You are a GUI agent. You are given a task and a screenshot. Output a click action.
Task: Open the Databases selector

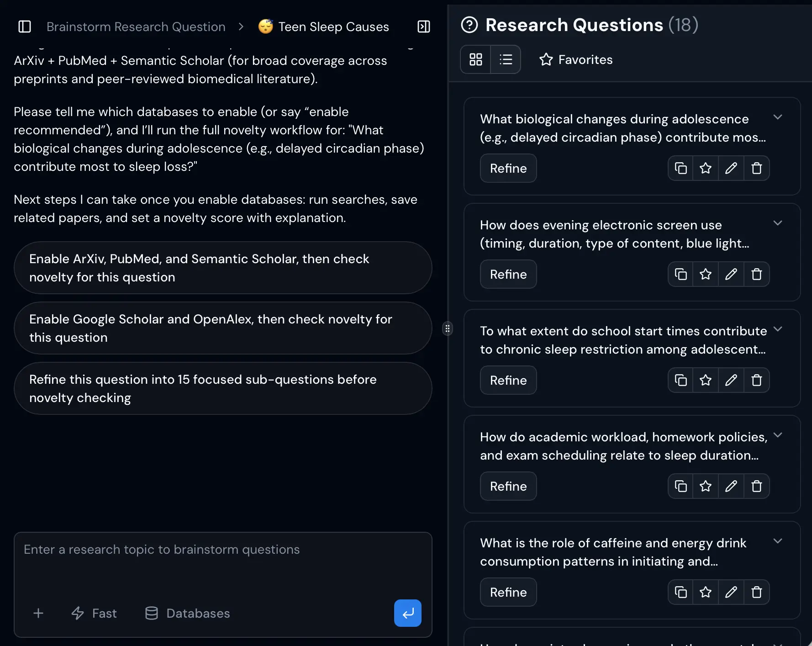click(x=187, y=613)
